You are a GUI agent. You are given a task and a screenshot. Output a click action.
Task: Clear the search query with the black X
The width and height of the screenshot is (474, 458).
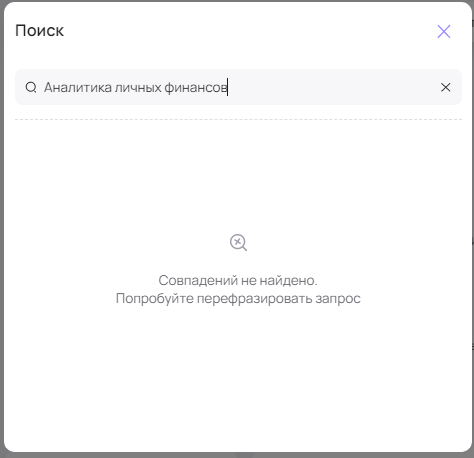(445, 87)
